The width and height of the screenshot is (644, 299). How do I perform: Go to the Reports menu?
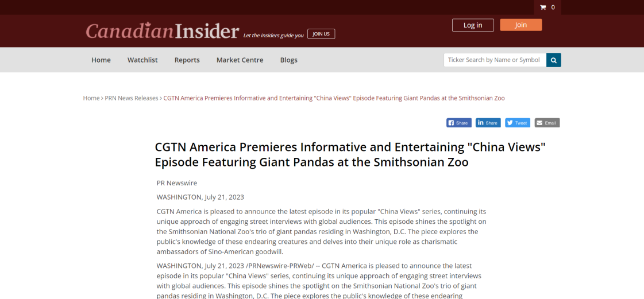pyautogui.click(x=187, y=60)
